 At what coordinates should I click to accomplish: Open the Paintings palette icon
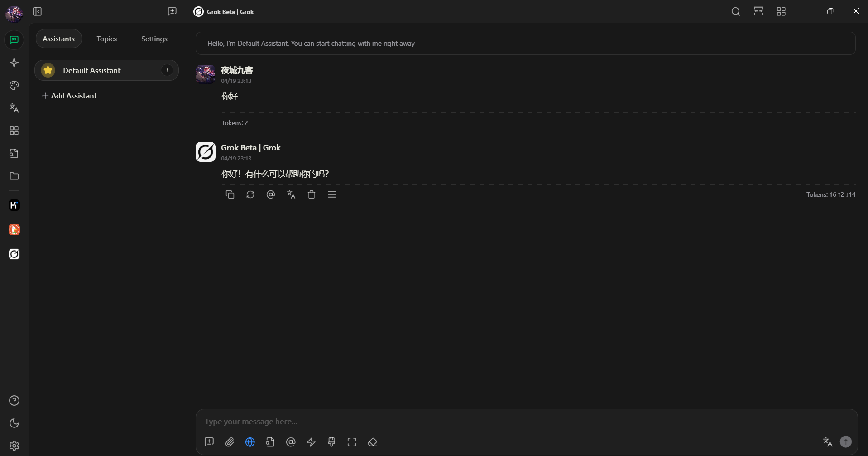[x=14, y=85]
